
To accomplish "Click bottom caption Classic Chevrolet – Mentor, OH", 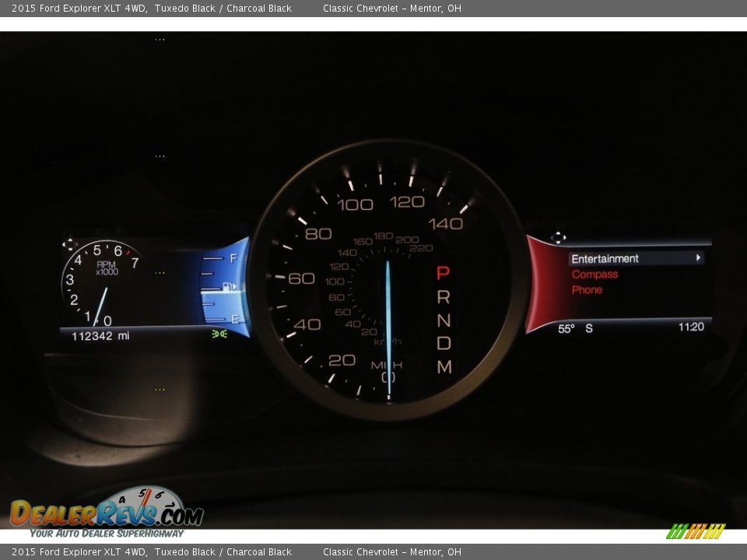I will point(392,552).
